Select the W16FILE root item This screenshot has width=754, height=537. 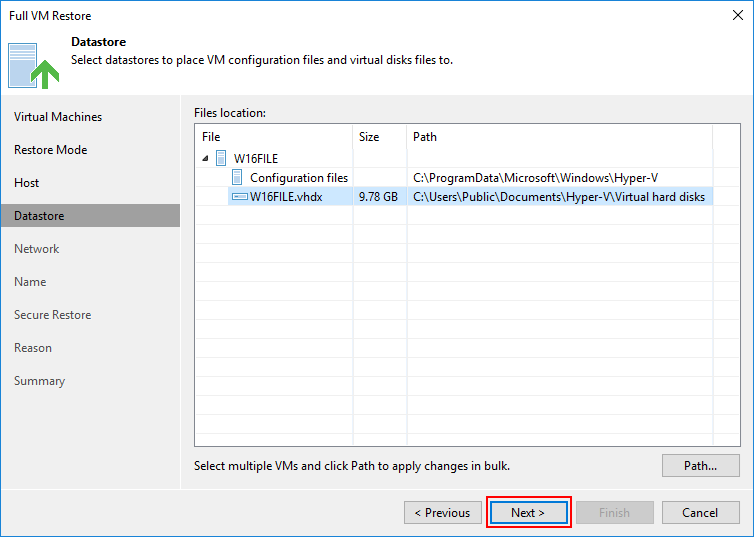[x=255, y=158]
